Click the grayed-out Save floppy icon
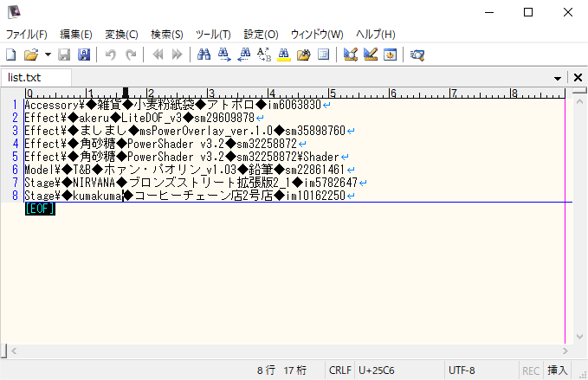Screen dimensions: 588x380 click(x=64, y=55)
